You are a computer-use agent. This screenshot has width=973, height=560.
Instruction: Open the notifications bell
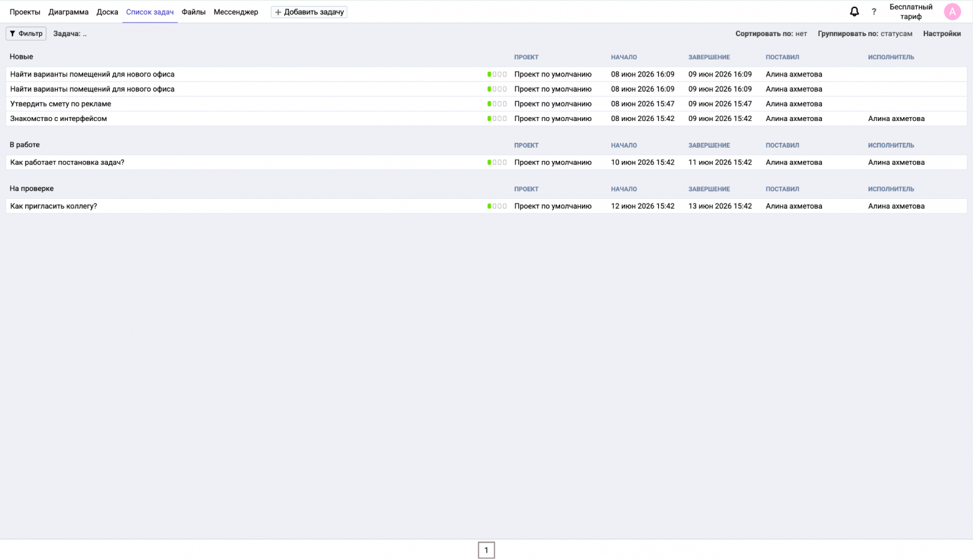pyautogui.click(x=854, y=11)
